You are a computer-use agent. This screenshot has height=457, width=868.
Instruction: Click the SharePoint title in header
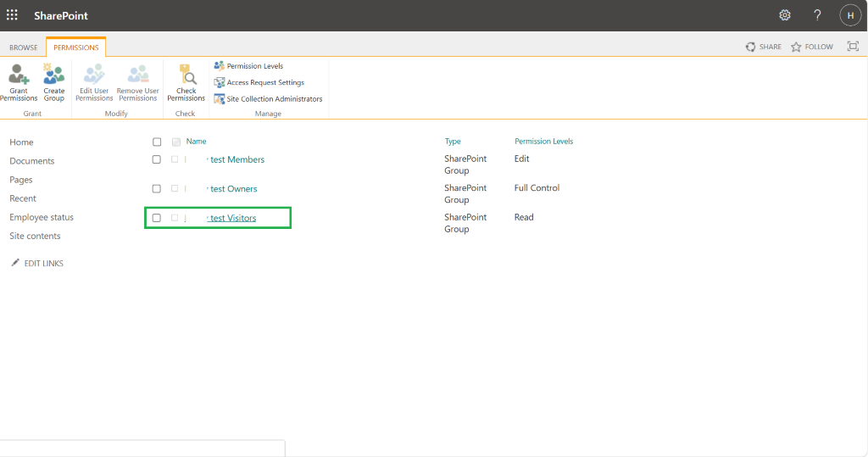coord(61,15)
